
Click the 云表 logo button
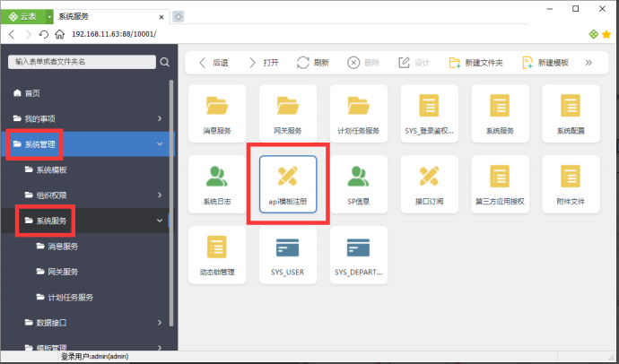coord(23,16)
